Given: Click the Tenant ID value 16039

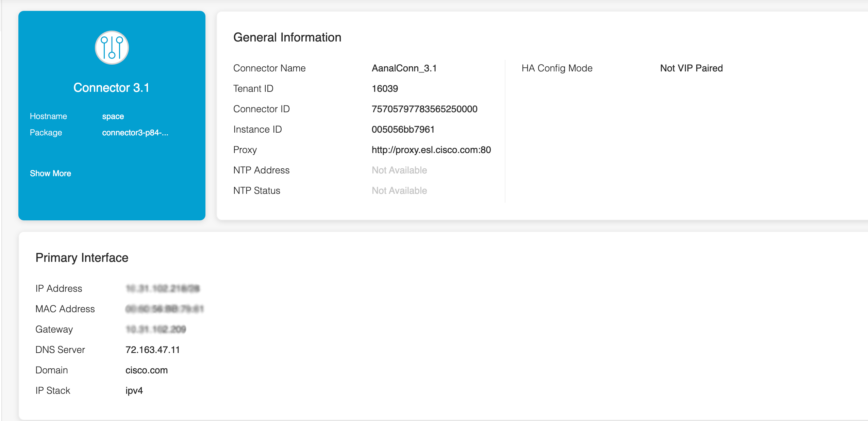Looking at the screenshot, I should (385, 89).
